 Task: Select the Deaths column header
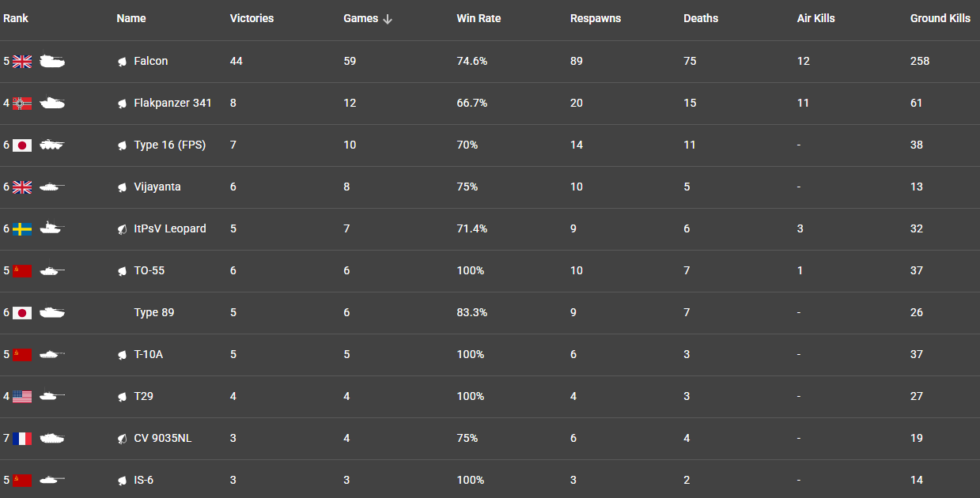(x=701, y=18)
